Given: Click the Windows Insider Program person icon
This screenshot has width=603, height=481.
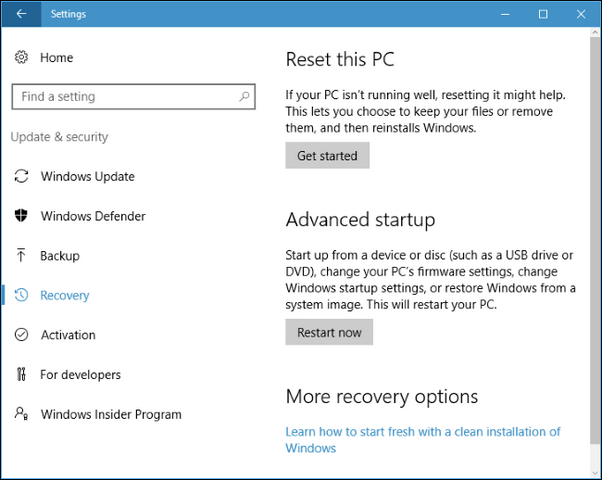Looking at the screenshot, I should [21, 414].
